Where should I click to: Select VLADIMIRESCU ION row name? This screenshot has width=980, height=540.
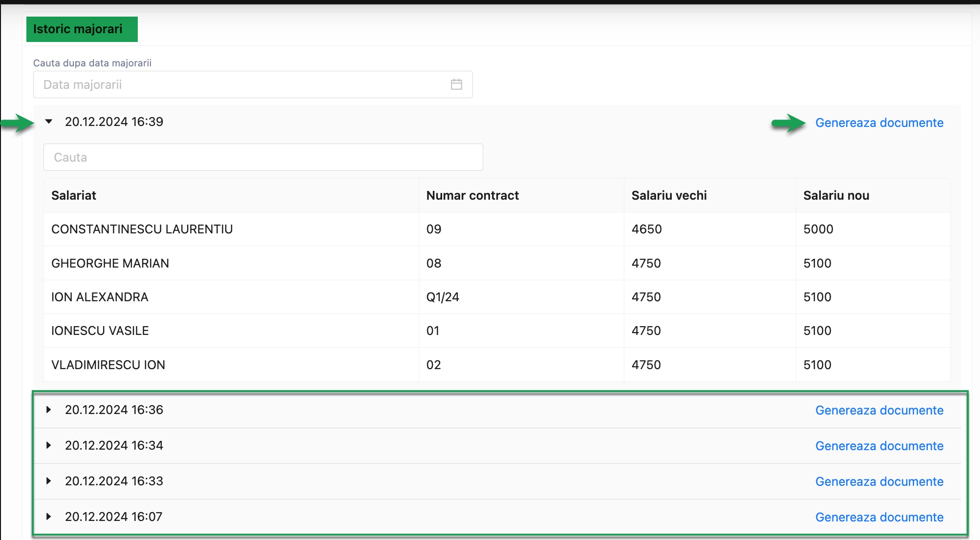point(108,365)
